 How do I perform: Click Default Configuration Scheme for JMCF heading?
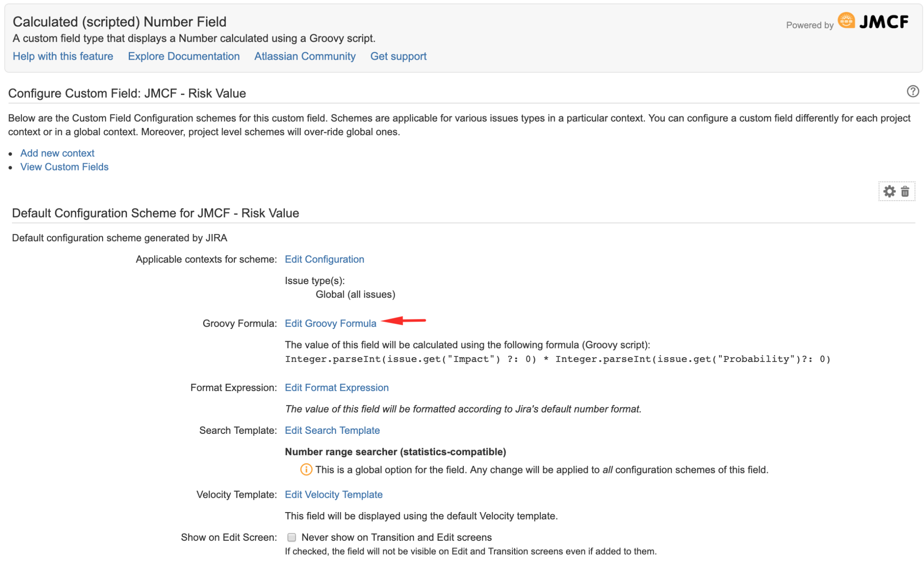coord(155,213)
